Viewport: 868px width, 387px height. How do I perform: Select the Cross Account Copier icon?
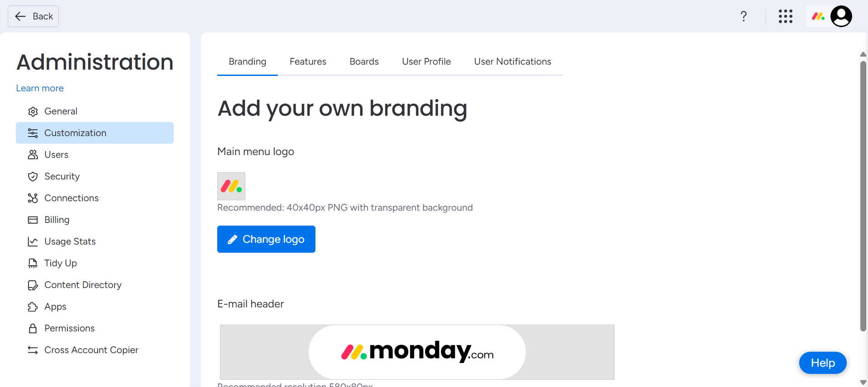pos(33,350)
